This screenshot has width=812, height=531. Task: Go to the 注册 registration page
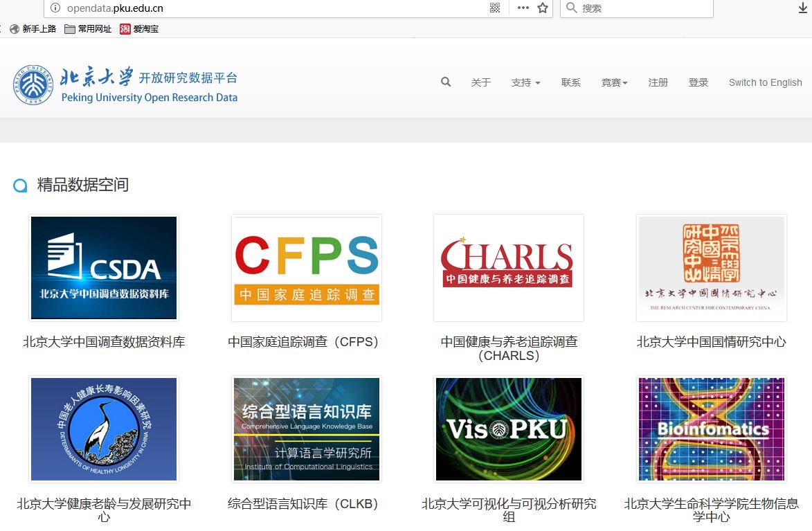tap(658, 82)
